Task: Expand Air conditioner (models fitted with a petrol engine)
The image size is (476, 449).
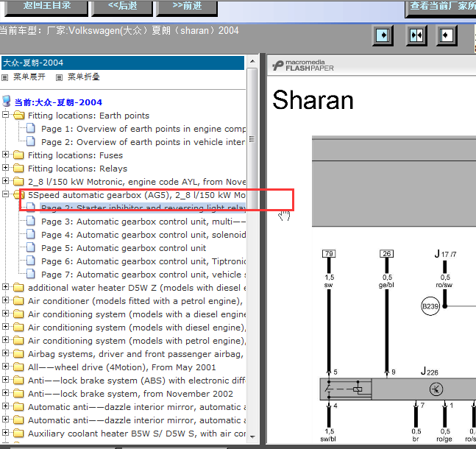Action: click(x=5, y=300)
